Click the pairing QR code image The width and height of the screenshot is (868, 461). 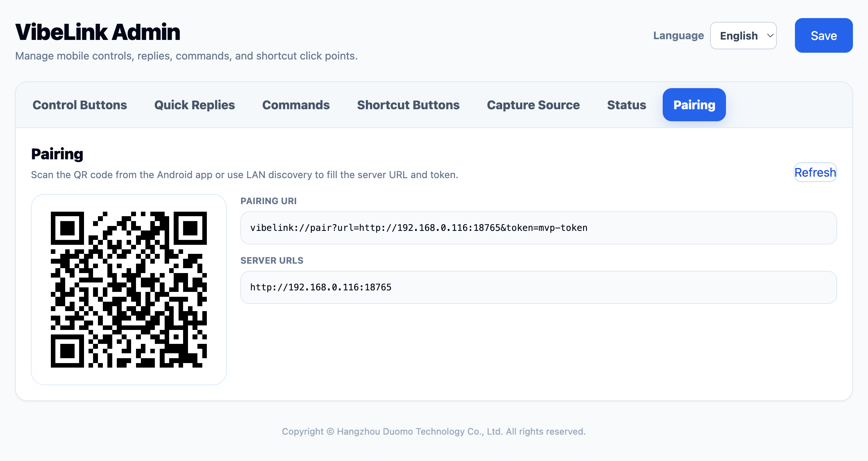click(x=129, y=289)
